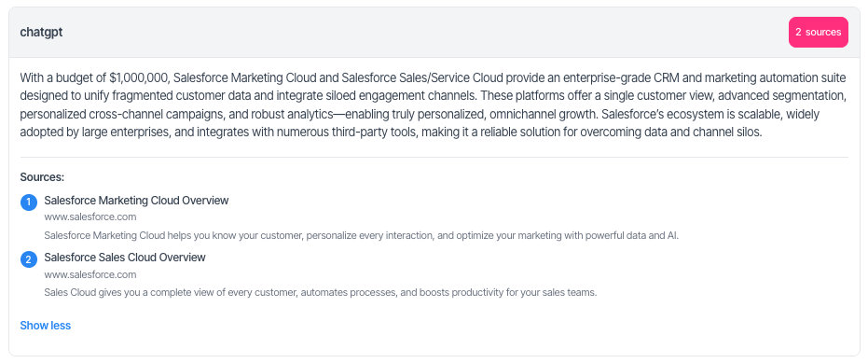The image size is (868, 363).
Task: Click www.salesforce.com under Sales Cloud Overview
Action: point(90,274)
